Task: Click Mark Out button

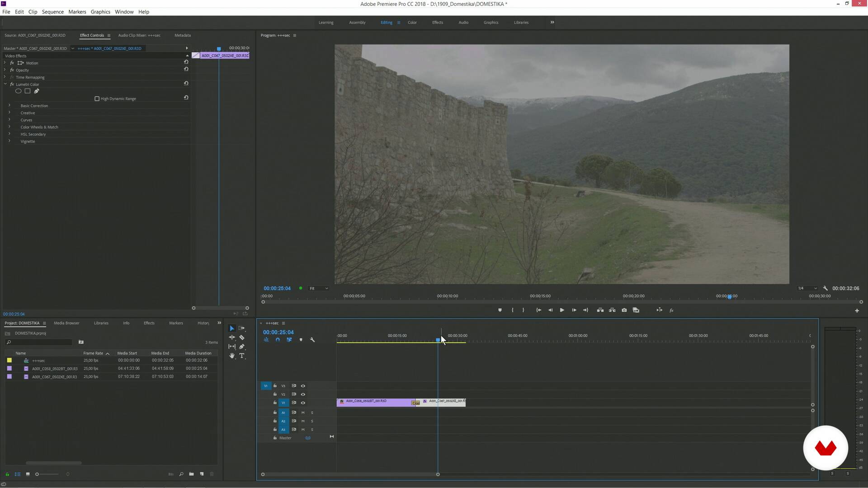Action: 524,310
